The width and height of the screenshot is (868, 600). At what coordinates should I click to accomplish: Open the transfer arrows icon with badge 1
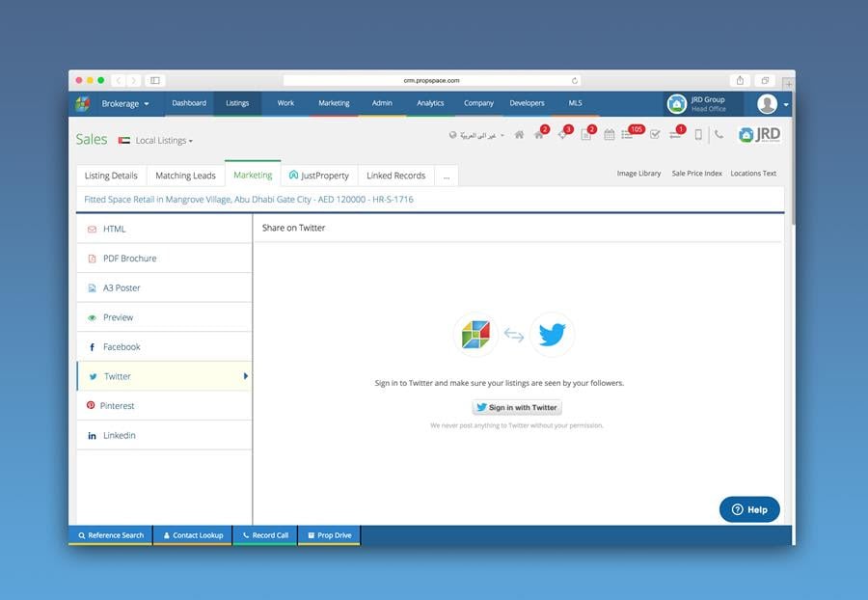[x=676, y=133]
